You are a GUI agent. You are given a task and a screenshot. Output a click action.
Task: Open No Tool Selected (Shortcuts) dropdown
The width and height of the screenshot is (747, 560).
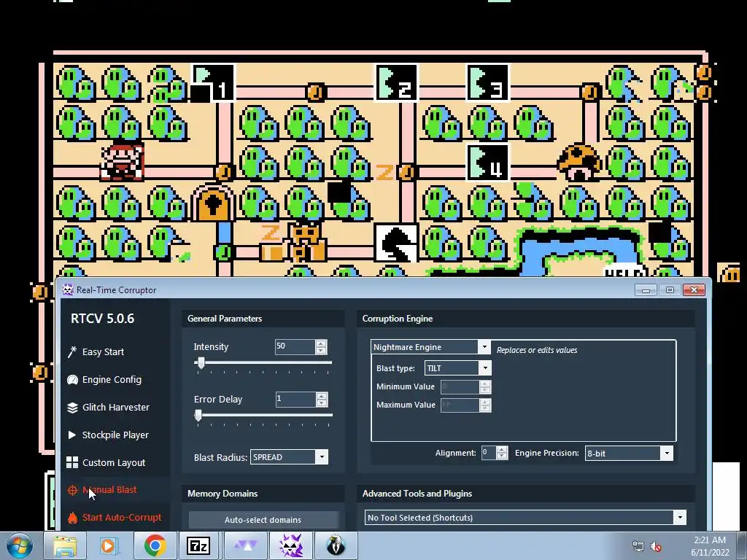tap(525, 518)
